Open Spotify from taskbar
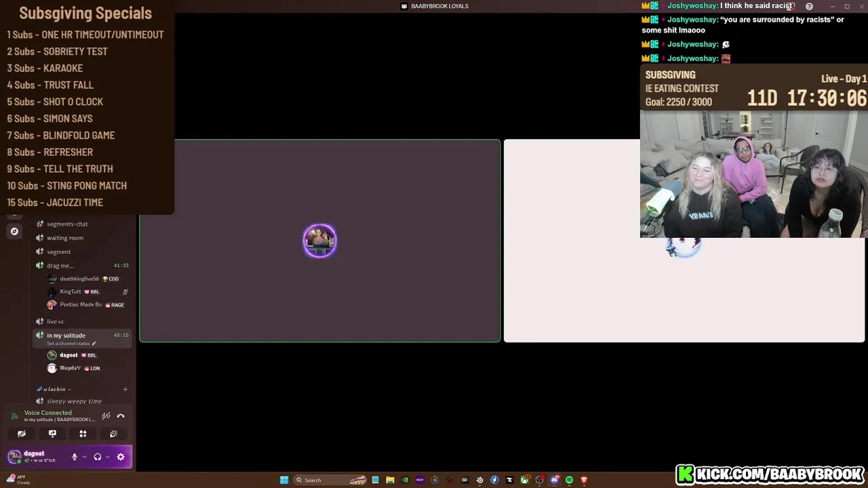Viewport: 868px width, 488px height. tap(569, 480)
